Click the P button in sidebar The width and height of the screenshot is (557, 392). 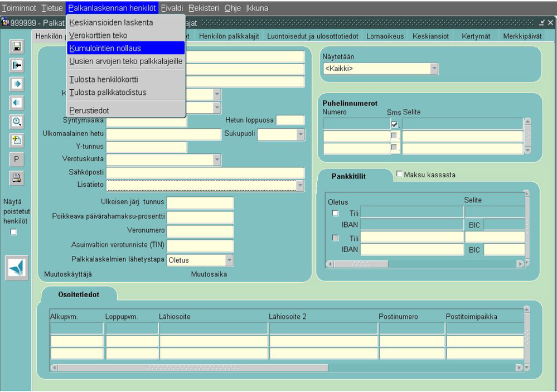[16, 159]
